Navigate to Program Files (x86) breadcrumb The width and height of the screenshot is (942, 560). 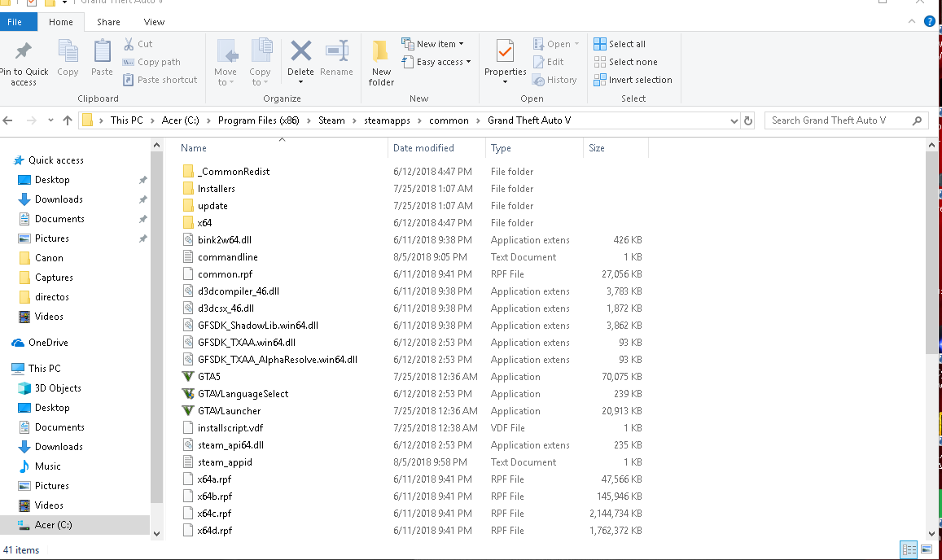tap(258, 120)
